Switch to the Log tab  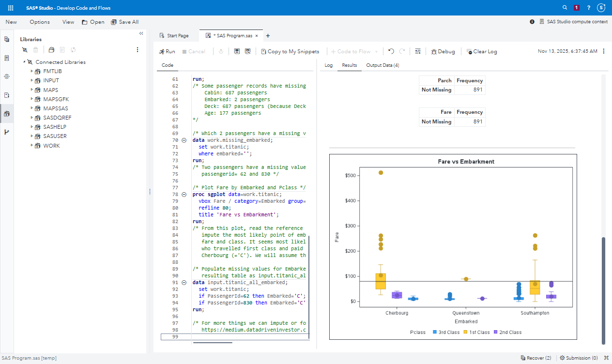pyautogui.click(x=328, y=65)
